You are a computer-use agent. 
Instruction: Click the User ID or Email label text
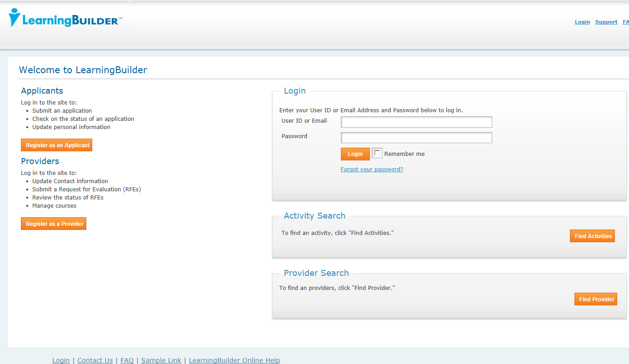[304, 121]
